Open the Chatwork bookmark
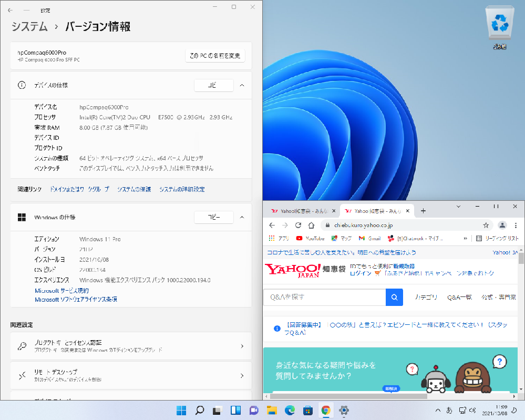 click(x=415, y=238)
